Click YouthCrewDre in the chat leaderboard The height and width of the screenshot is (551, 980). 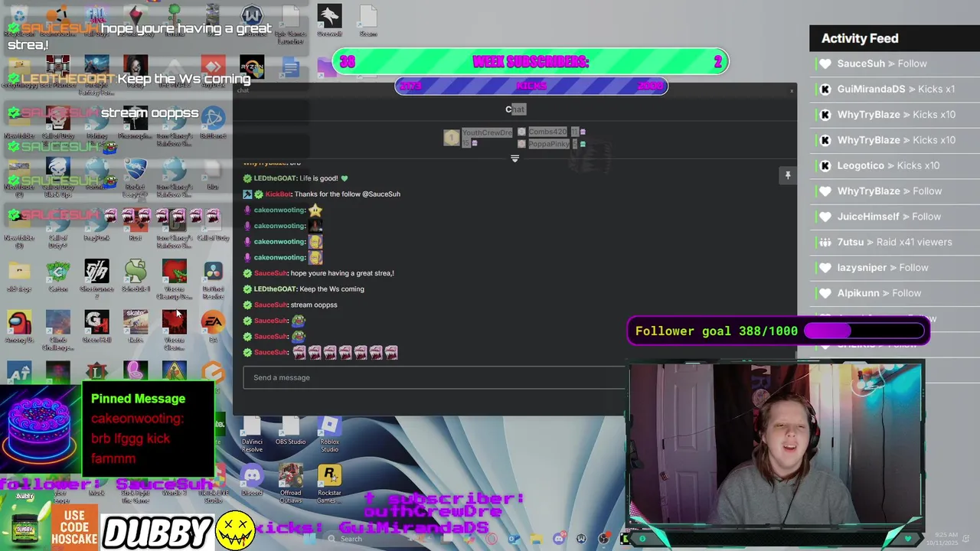(x=487, y=132)
